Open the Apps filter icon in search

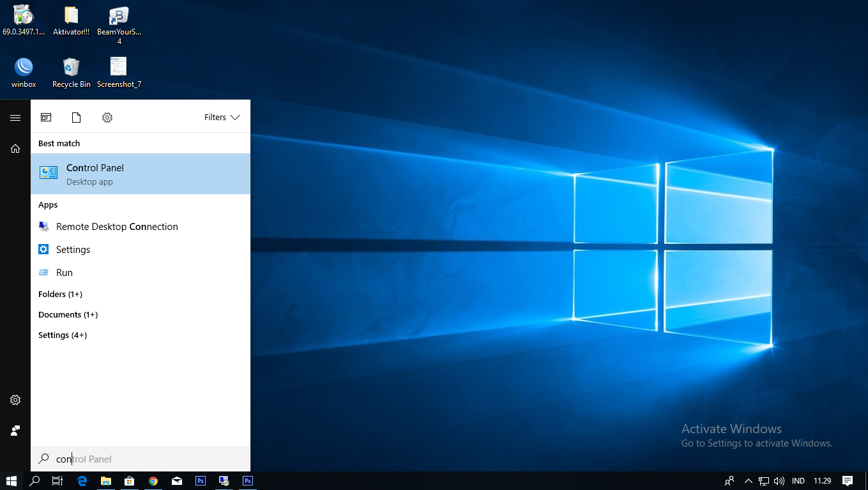(46, 117)
